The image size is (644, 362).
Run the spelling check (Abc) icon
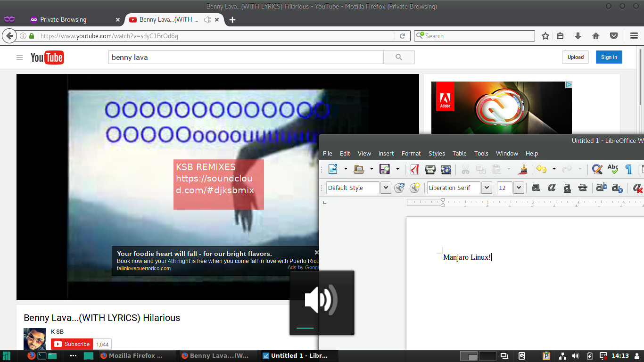tap(613, 169)
